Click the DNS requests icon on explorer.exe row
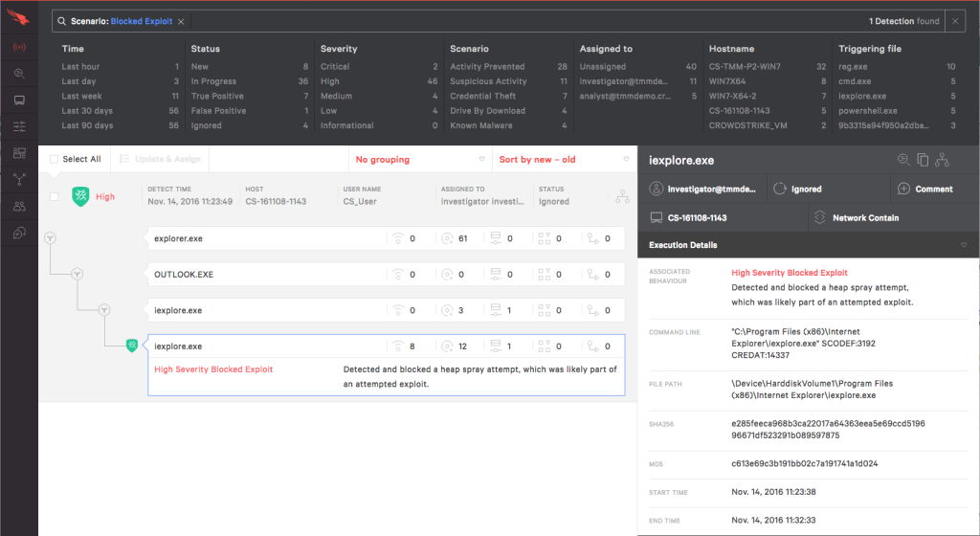The image size is (980, 536). click(x=447, y=238)
